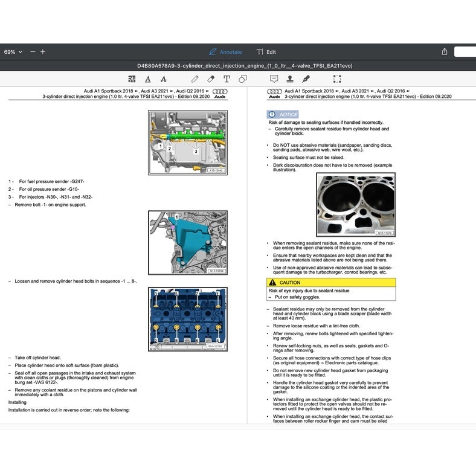Image resolution: width=476 pixels, height=476 pixels.
Task: Choose the text box tool
Action: click(x=227, y=79)
